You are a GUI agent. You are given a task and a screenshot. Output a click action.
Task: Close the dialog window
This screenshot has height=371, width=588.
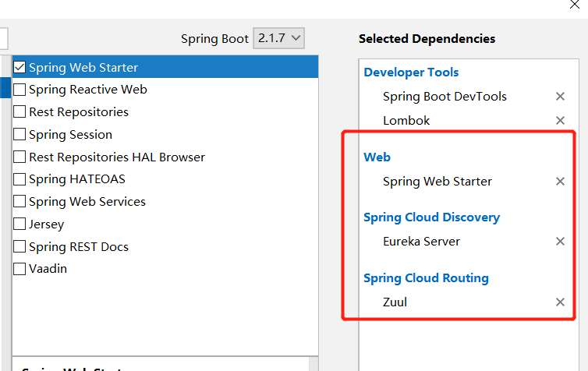[575, 5]
